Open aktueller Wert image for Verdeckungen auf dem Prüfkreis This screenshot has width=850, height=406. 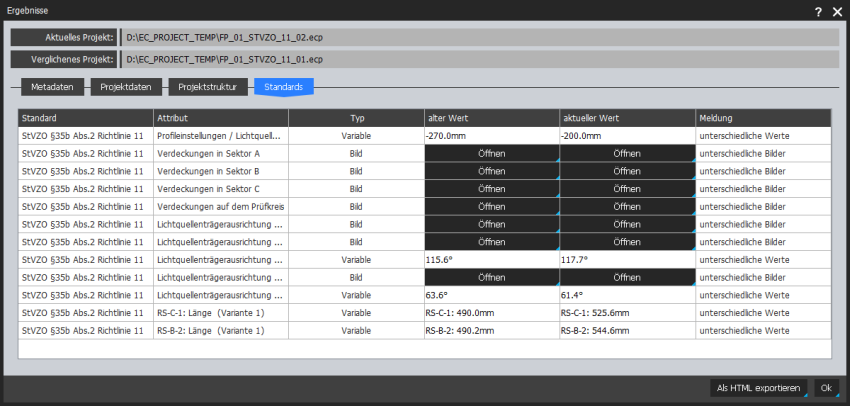click(x=627, y=207)
